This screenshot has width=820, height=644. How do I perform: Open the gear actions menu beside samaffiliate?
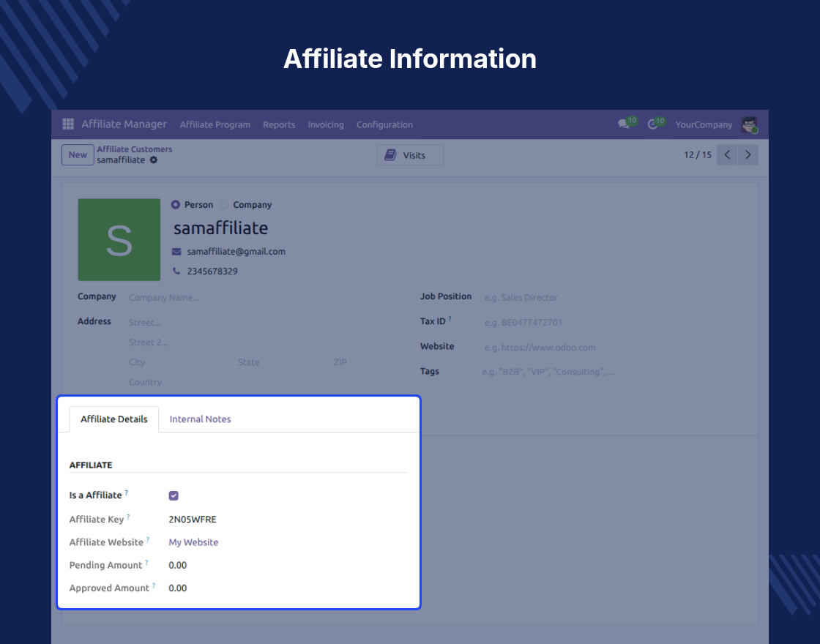[x=154, y=160]
